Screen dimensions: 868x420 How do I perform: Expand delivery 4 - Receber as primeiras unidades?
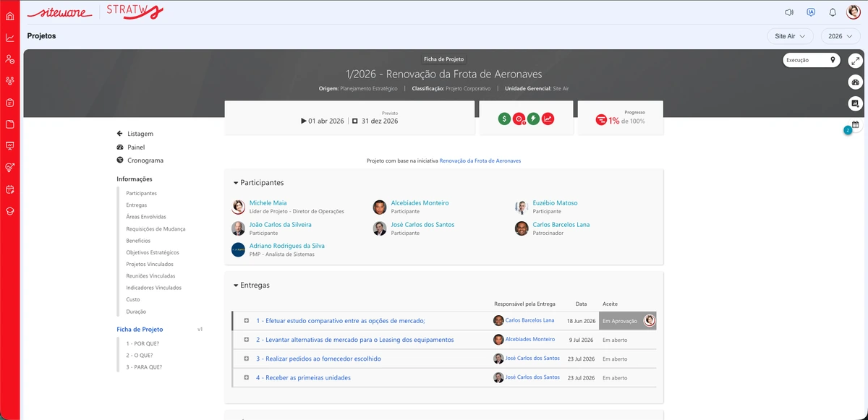point(247,378)
